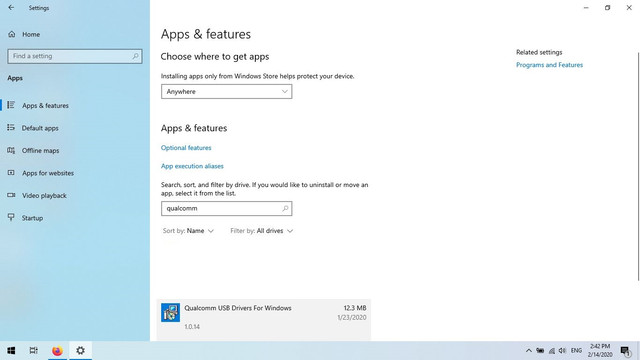Open the Sort by Name dropdown
This screenshot has height=360, width=640.
coord(188,231)
